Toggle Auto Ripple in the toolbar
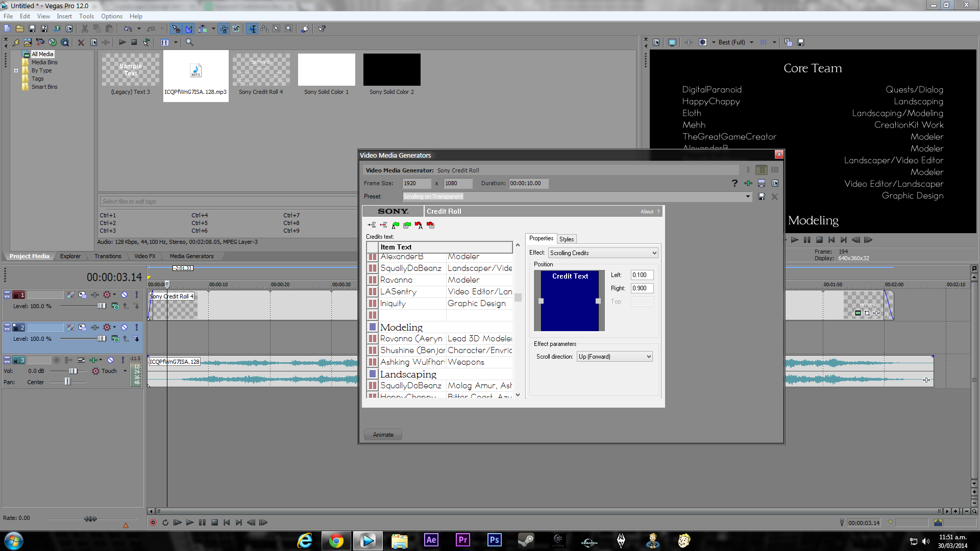Viewport: 980px width, 551px height. point(203,29)
